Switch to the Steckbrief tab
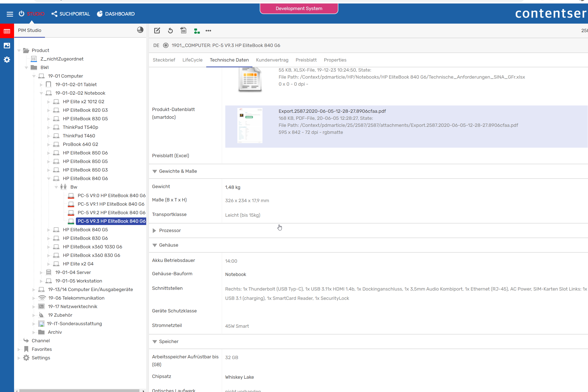Screen dimensions: 588x392 click(x=164, y=60)
